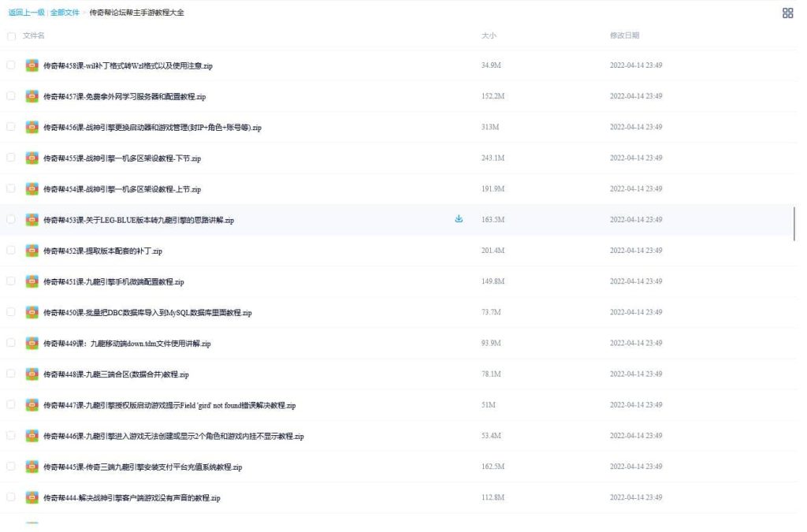Click the 313M size value
Image resolution: width=807 pixels, height=532 pixels.
coord(490,127)
